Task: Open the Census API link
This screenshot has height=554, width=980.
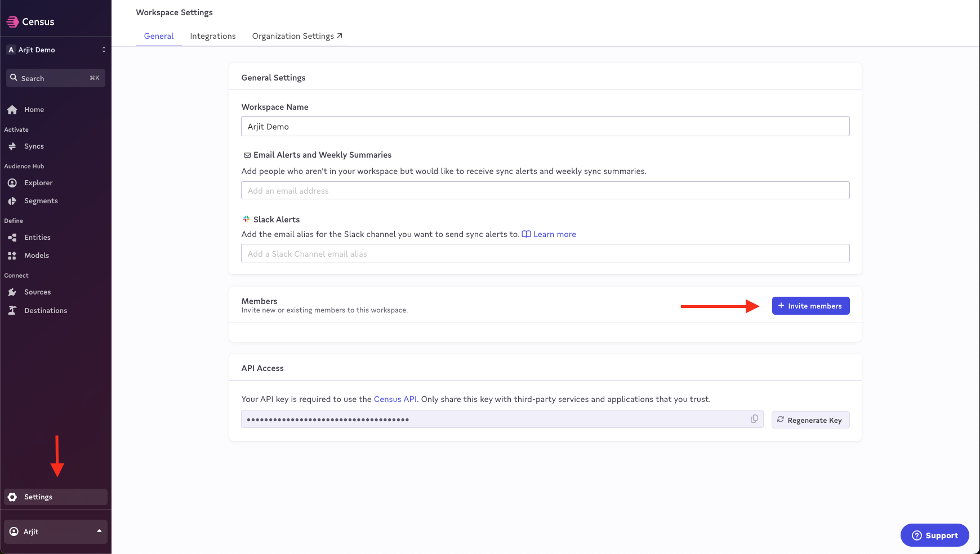Action: pos(395,399)
